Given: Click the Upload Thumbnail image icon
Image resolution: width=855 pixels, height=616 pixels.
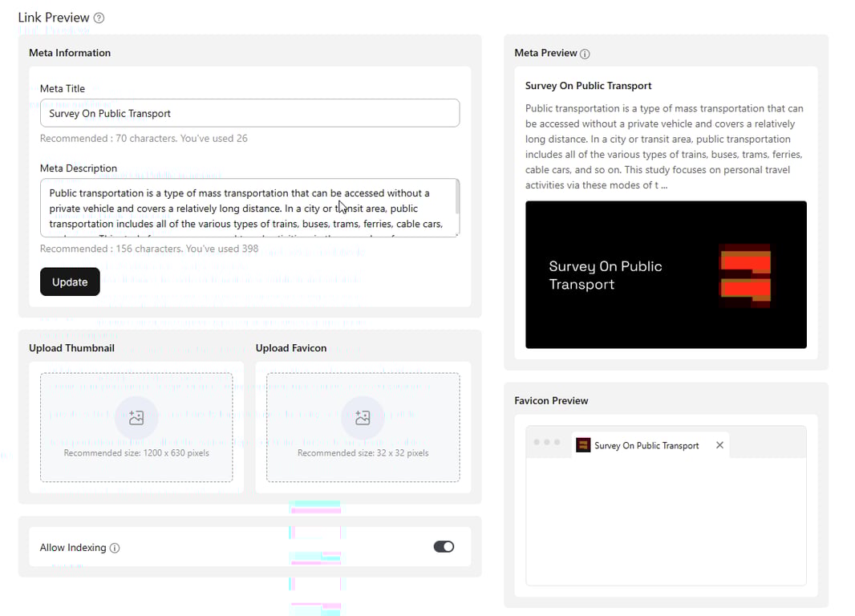Looking at the screenshot, I should pos(136,418).
